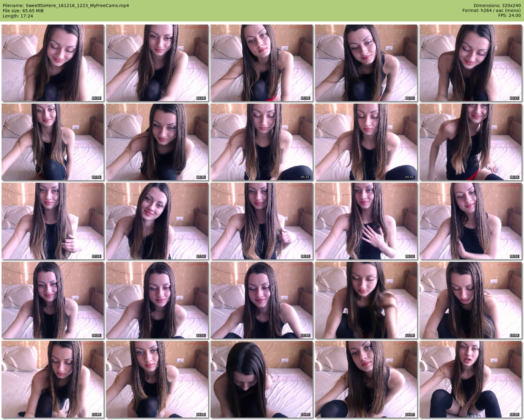The width and height of the screenshot is (524, 420).
Task: Open the 13:09 thumbnail
Action: tap(470, 300)
